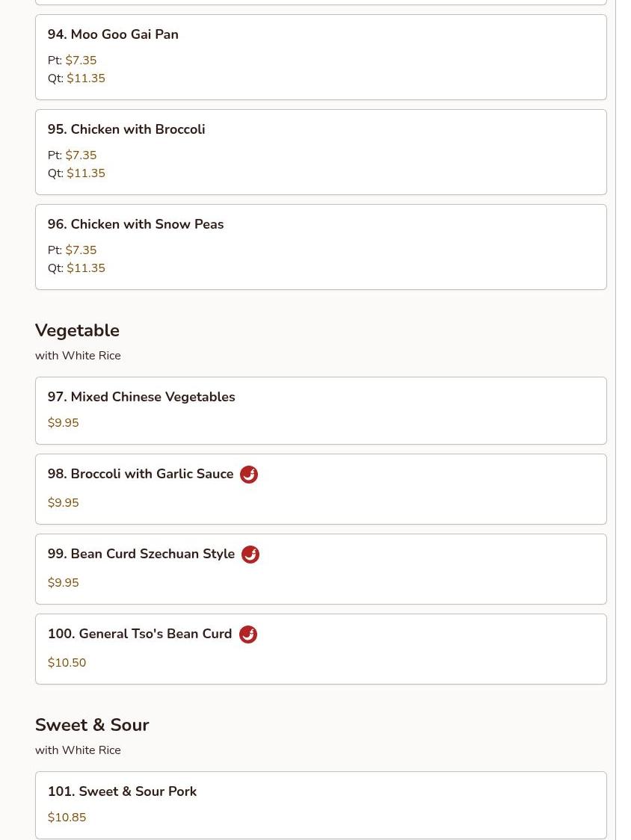Click the $10.85 price for Sweet & Sour Pork
This screenshot has width=631, height=840.
click(67, 818)
